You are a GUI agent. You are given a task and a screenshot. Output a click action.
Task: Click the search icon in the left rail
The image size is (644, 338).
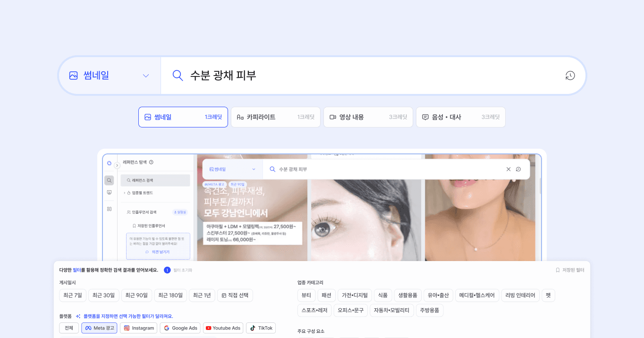pyautogui.click(x=109, y=180)
